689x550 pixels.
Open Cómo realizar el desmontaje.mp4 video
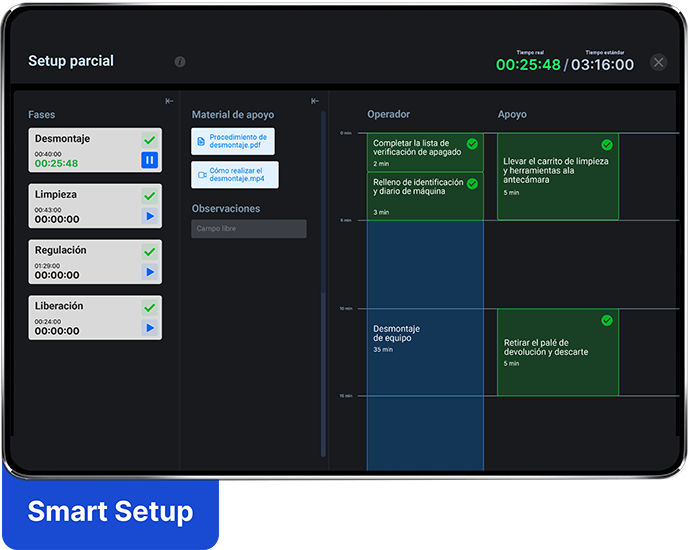pos(235,175)
